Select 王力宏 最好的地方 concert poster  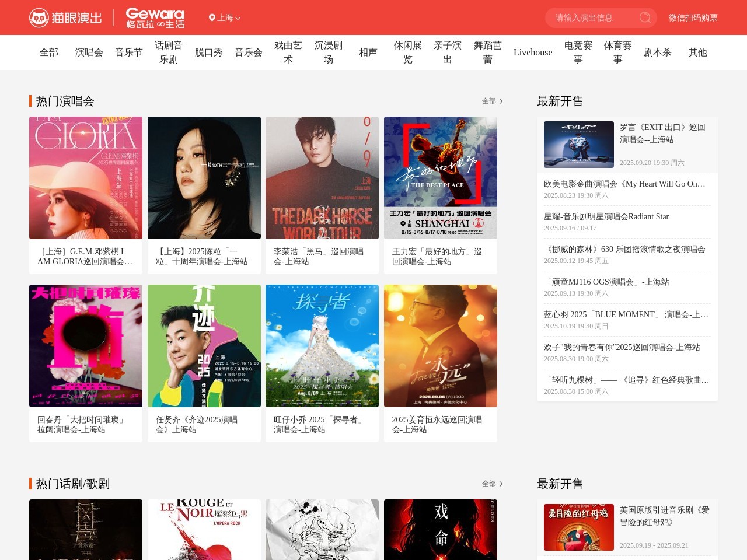[440, 178]
